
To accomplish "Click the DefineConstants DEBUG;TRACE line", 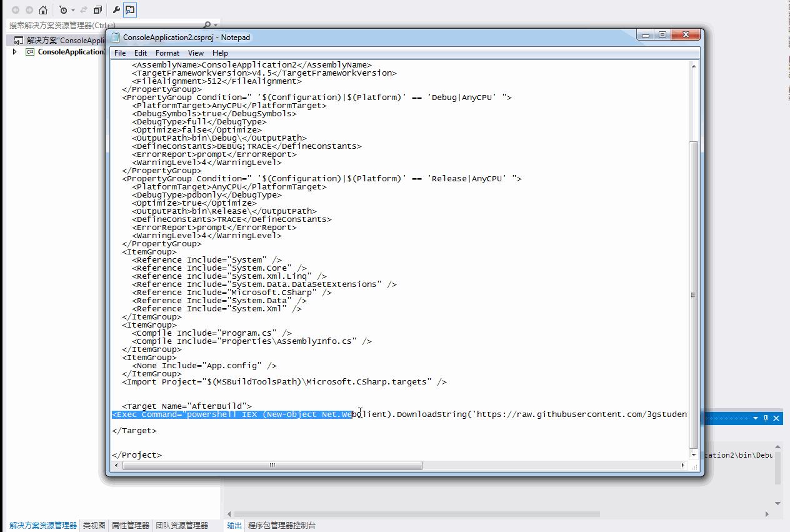I will tap(247, 146).
